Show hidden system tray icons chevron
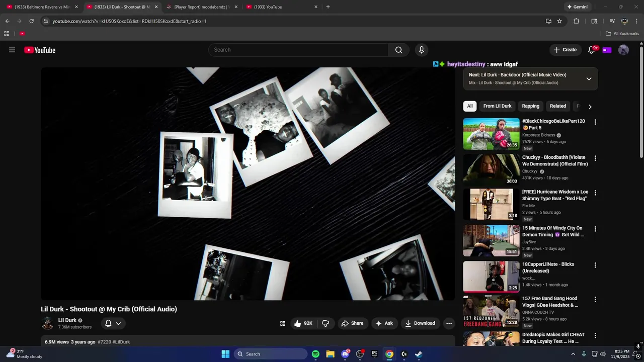This screenshot has height=362, width=644. pos(573,354)
